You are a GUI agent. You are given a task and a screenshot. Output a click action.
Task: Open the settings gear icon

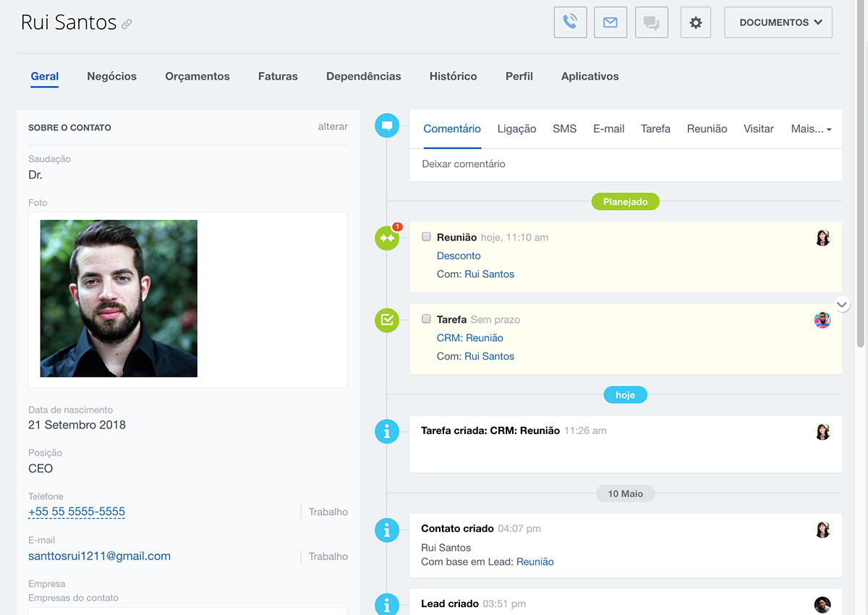[x=696, y=22]
